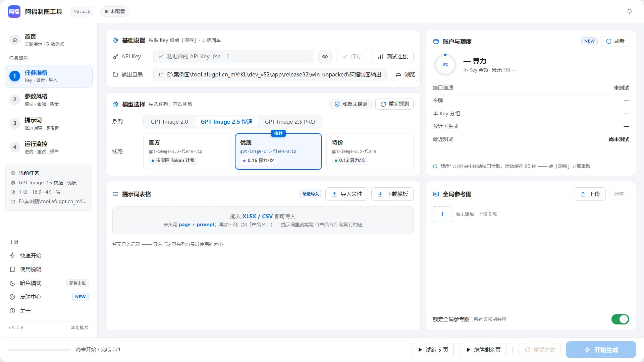The height and width of the screenshot is (362, 644).
Task: Click the NEW badge in 账户与额度
Action: [589, 41]
